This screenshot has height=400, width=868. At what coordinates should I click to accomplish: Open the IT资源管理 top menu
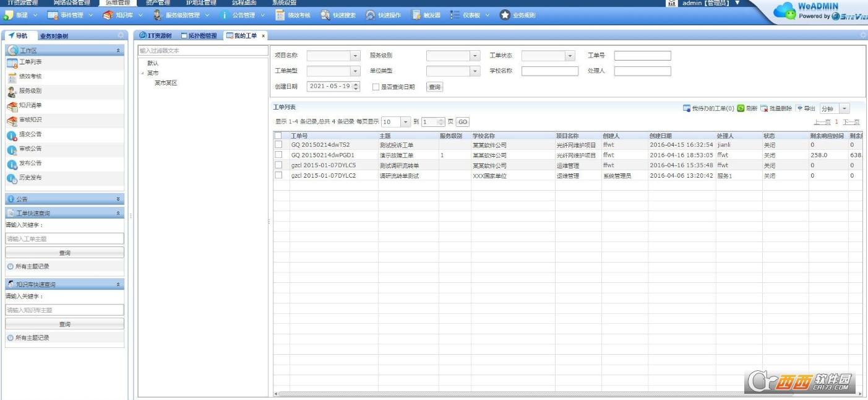click(x=22, y=3)
